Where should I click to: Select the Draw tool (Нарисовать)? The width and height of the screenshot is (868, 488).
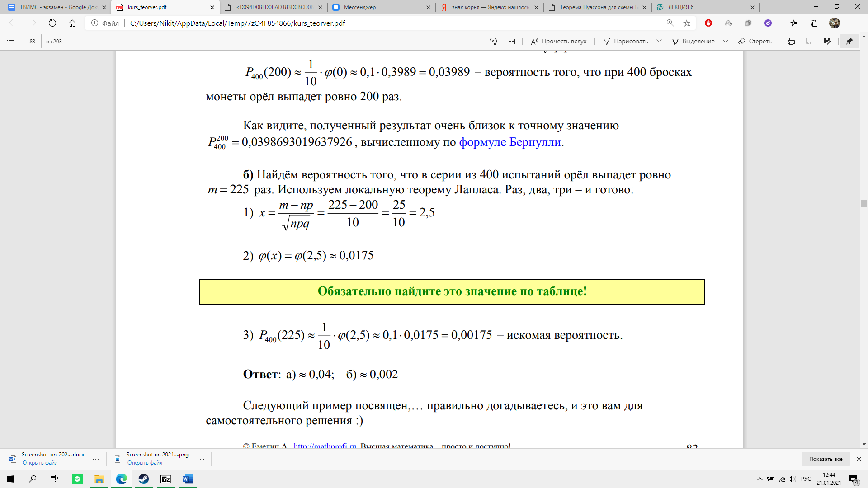(x=626, y=41)
